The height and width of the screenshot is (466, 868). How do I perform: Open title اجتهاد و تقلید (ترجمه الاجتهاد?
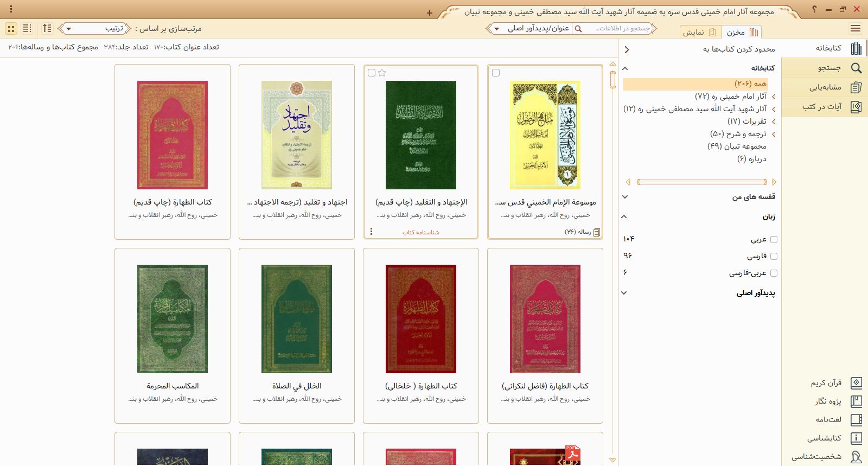297,202
